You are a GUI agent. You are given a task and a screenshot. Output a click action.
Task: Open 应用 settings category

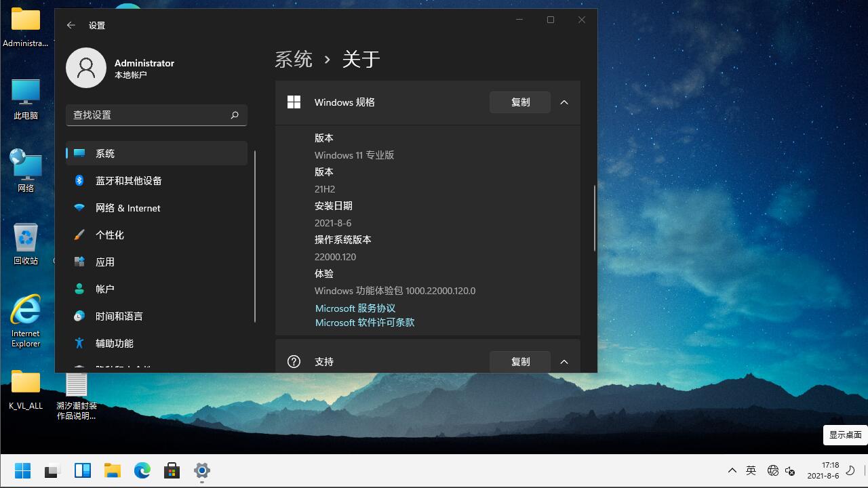click(157, 262)
